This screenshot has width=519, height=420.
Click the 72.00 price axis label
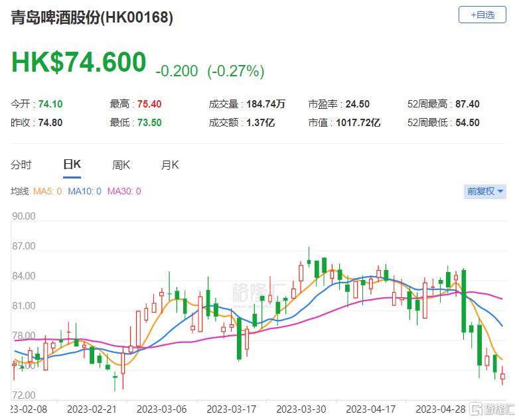(23, 395)
